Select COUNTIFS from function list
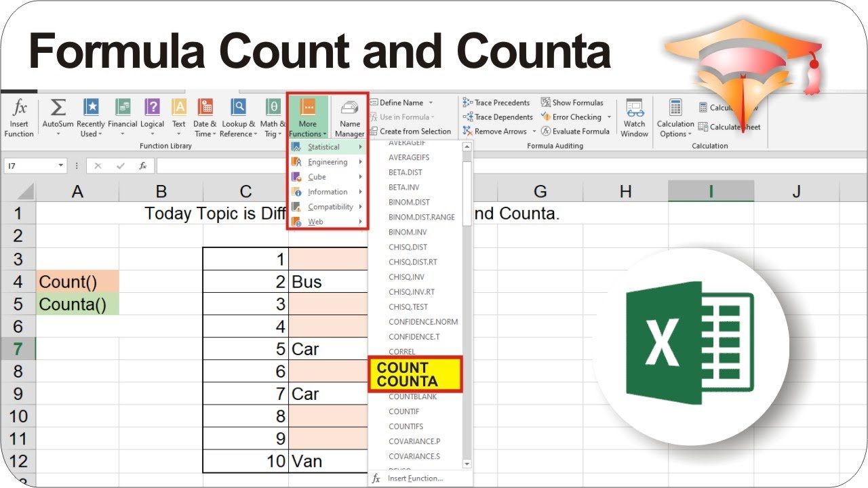This screenshot has height=488, width=868. pyautogui.click(x=406, y=426)
